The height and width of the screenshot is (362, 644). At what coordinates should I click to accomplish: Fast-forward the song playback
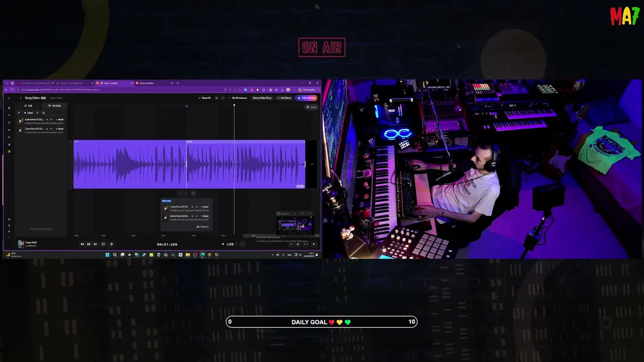[95, 244]
